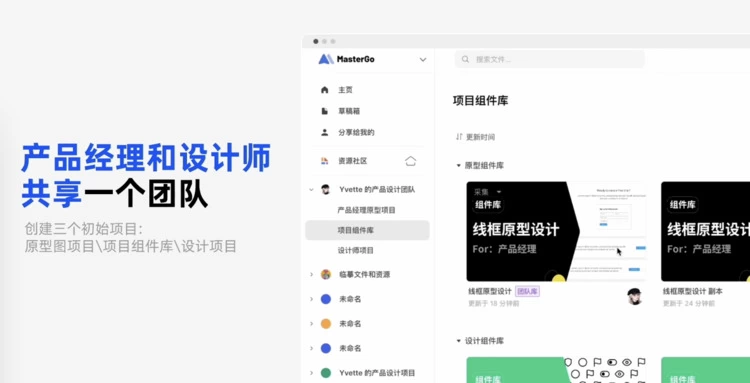Open the 草稿箱 drafts icon
The width and height of the screenshot is (750, 383).
[325, 111]
